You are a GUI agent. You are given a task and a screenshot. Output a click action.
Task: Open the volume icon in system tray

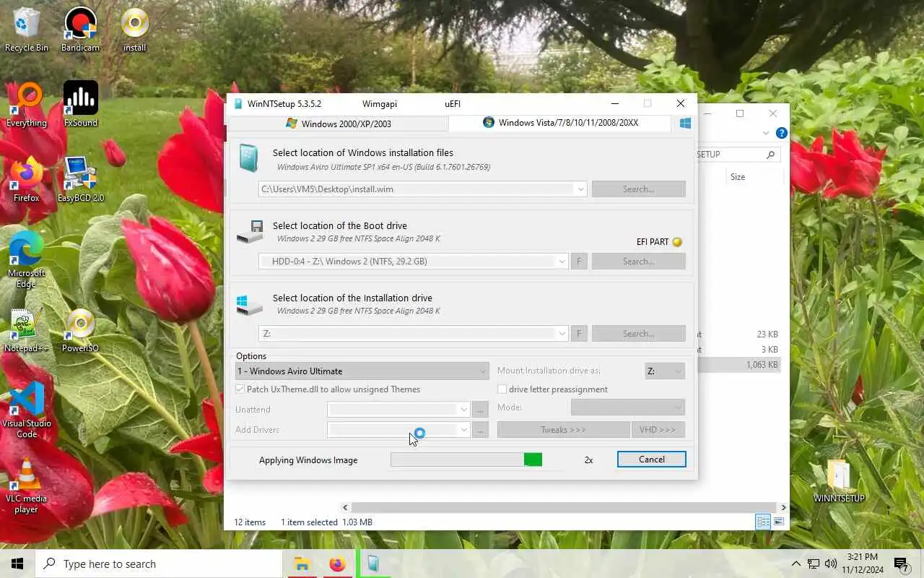click(831, 564)
